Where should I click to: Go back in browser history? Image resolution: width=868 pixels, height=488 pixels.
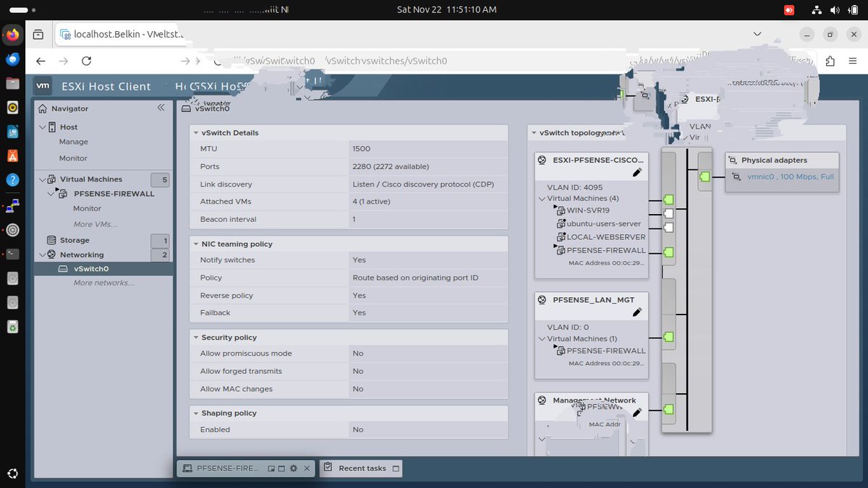[41, 61]
